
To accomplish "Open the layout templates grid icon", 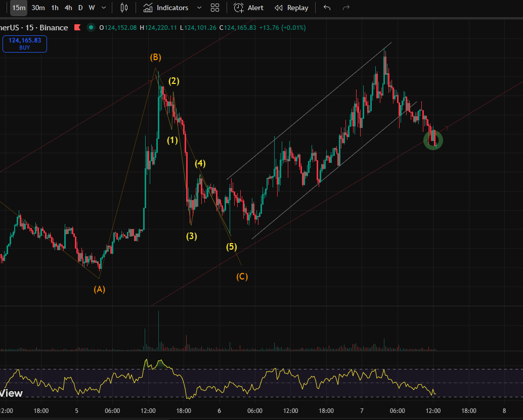I will click(215, 8).
